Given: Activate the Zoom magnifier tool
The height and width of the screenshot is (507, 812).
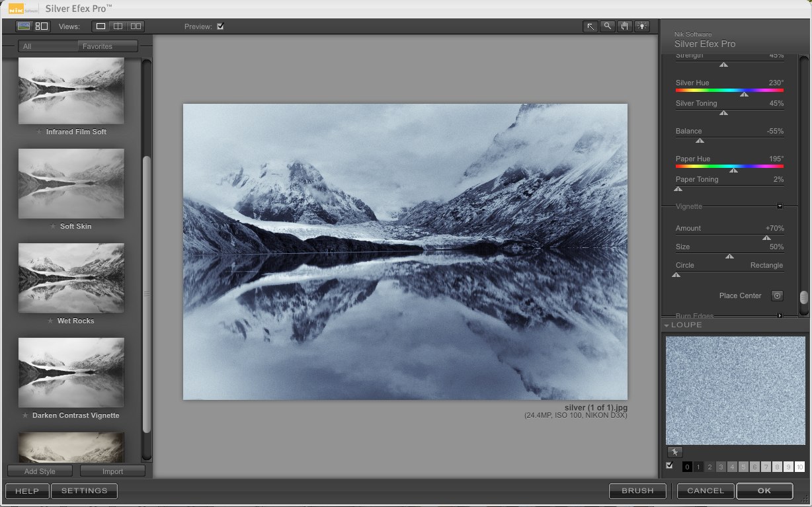Looking at the screenshot, I should [x=608, y=26].
